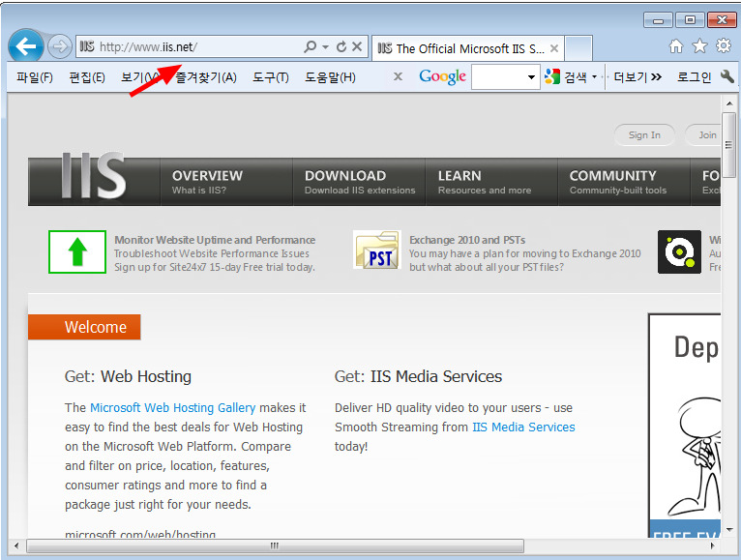Screen dimensions: 741x560
Task: Expand address bar autocomplete dropdown arrow
Action: (x=326, y=46)
